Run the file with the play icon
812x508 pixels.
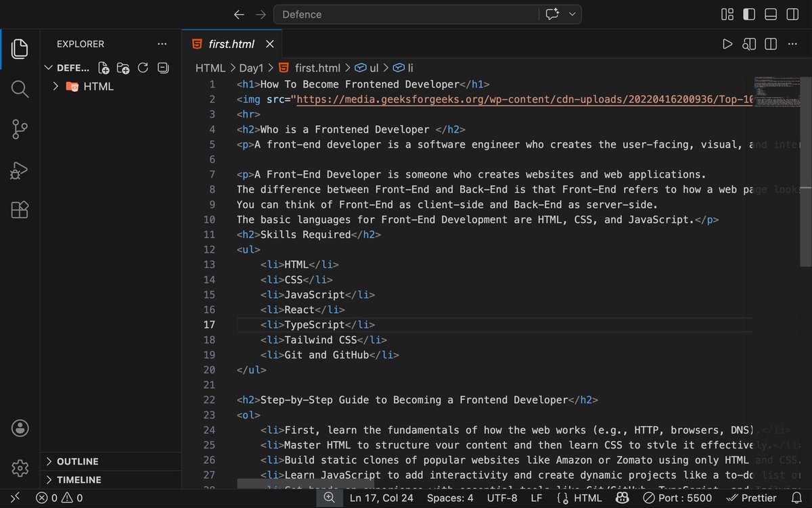click(727, 44)
